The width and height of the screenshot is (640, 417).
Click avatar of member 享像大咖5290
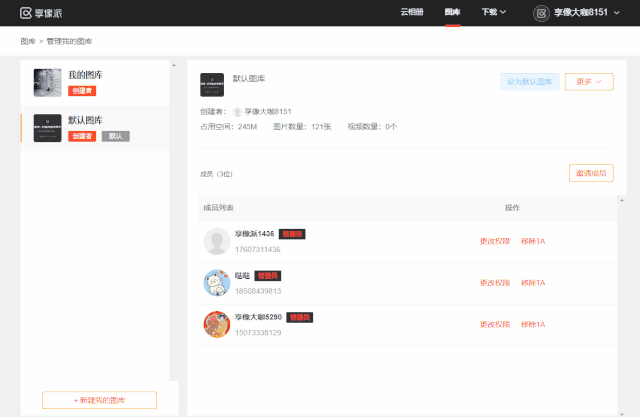tap(217, 324)
